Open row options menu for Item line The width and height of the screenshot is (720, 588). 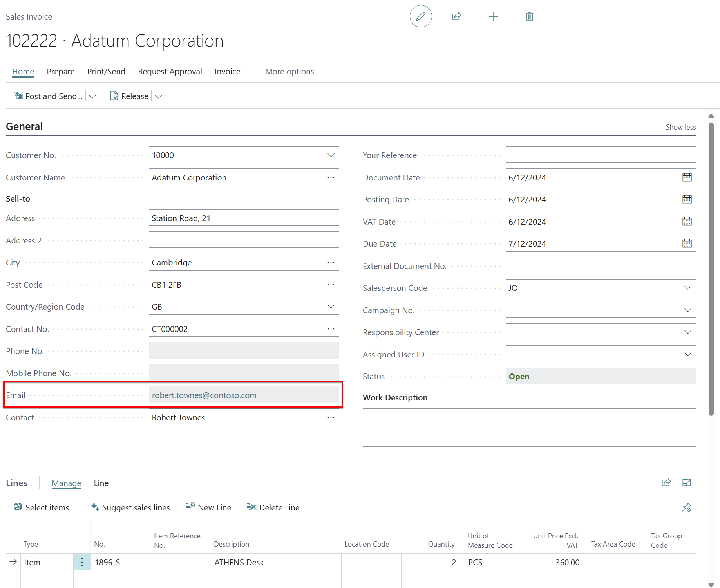point(82,562)
